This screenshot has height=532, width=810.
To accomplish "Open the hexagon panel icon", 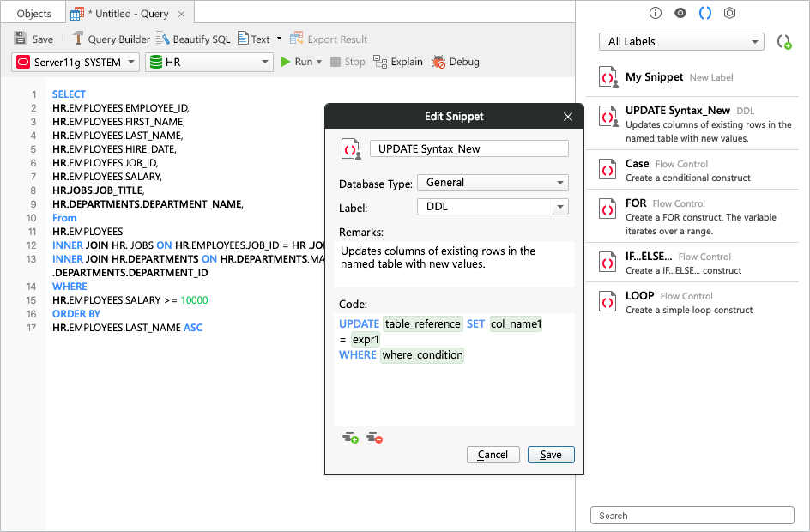I will 729,13.
